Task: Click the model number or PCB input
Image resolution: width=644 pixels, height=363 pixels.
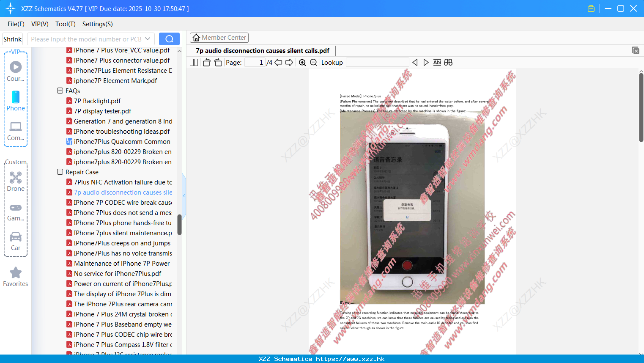Action: coord(86,39)
